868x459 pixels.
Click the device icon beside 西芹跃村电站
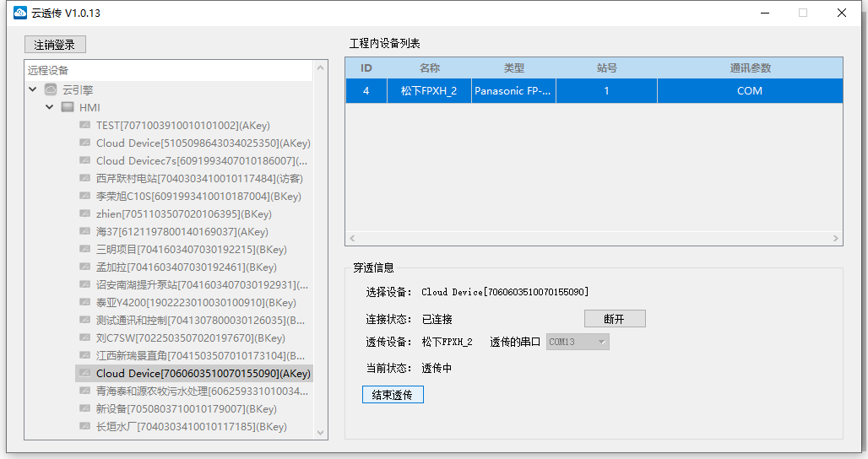pyautogui.click(x=84, y=178)
